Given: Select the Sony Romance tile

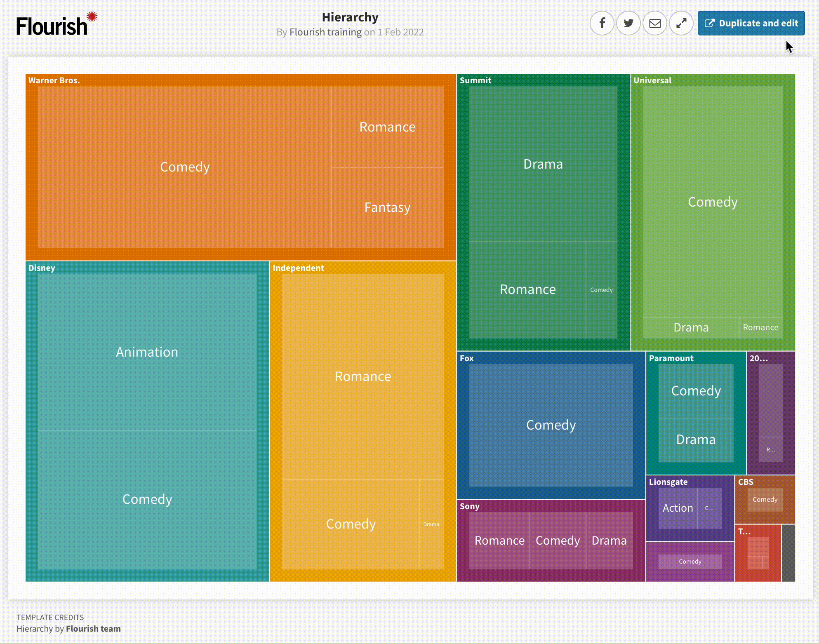Looking at the screenshot, I should coord(499,541).
